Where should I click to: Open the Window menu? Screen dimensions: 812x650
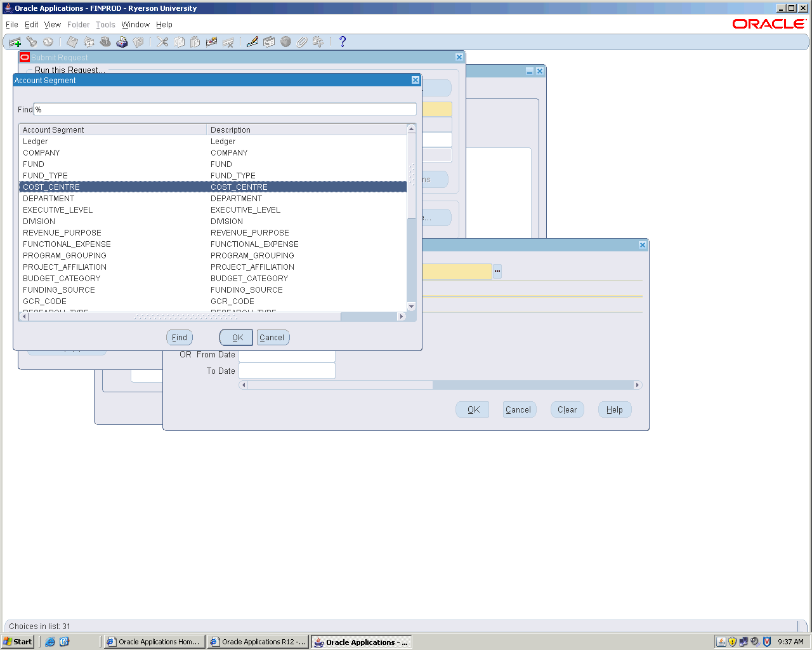[x=135, y=25]
